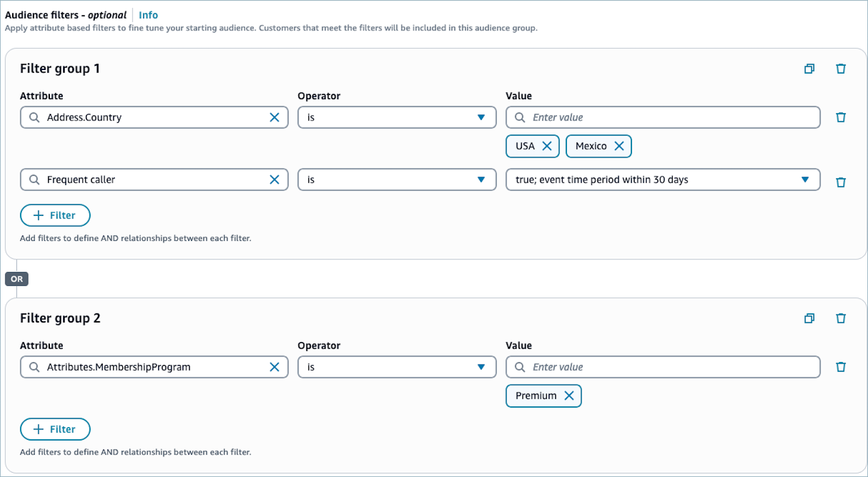This screenshot has height=477, width=868.
Task: Remove the USA value tag
Action: (546, 146)
